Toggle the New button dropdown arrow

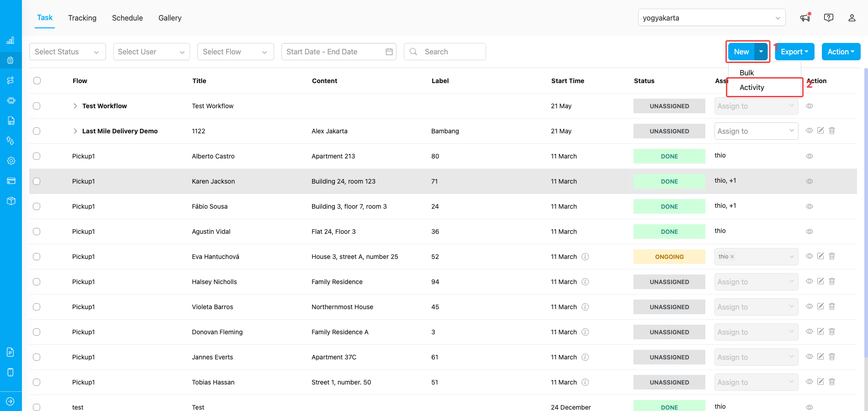761,52
